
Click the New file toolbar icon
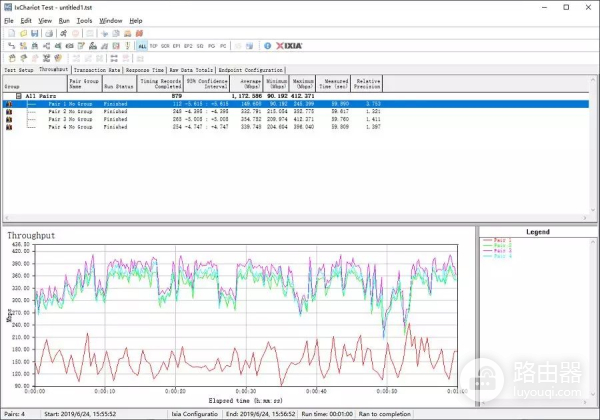coord(10,33)
